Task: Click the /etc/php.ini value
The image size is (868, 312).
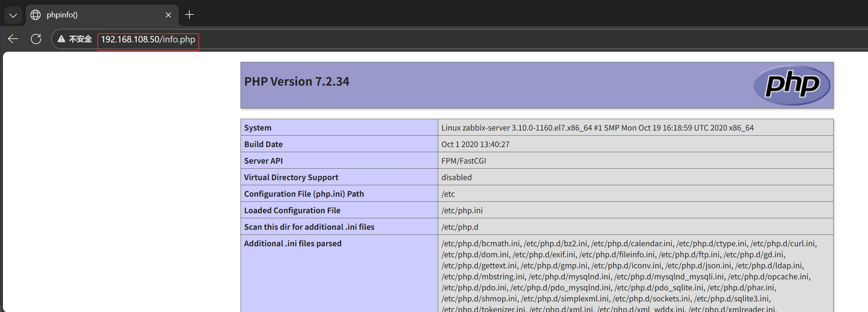Action: [x=462, y=210]
